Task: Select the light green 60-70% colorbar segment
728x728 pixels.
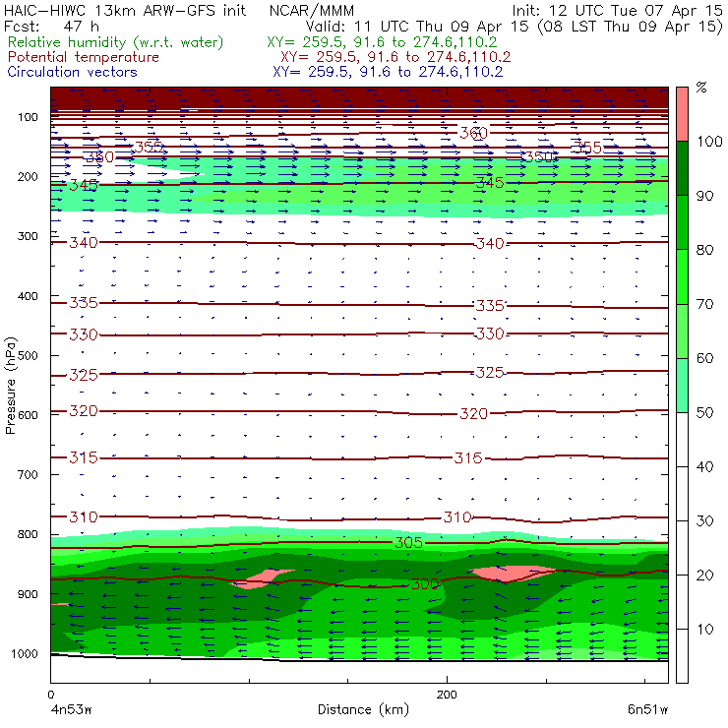Action: coord(682,331)
